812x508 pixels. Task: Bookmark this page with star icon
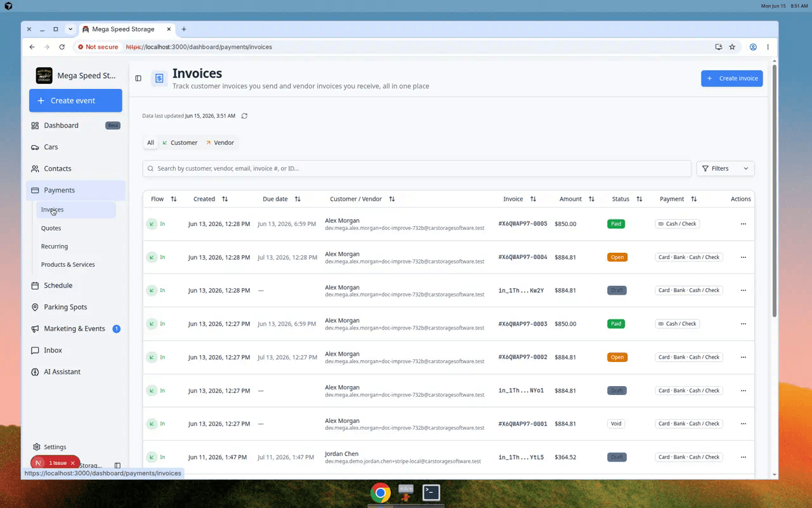[x=732, y=47]
